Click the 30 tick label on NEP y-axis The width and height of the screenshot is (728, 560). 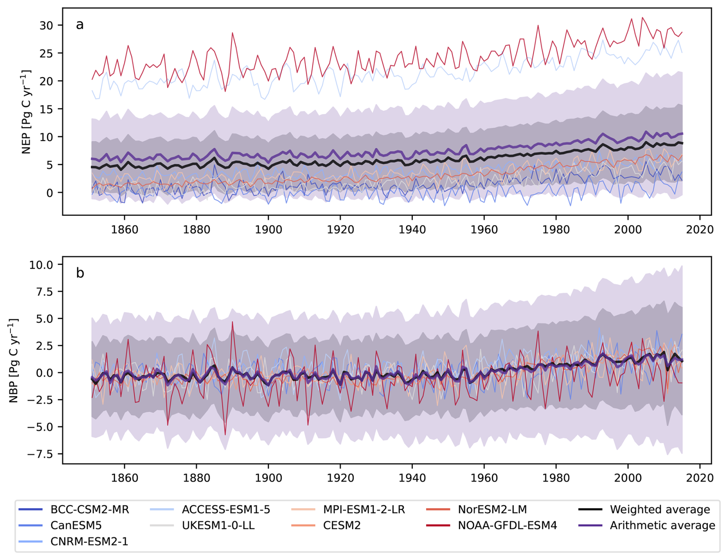46,25
